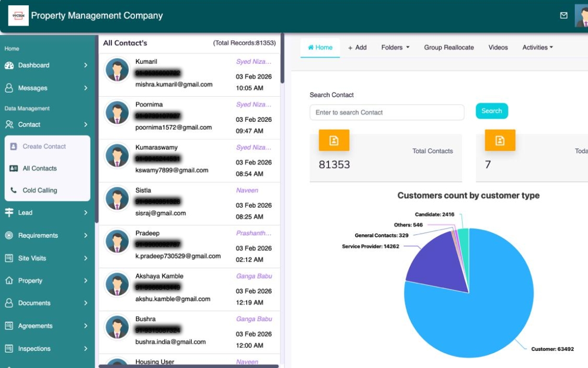588x368 pixels.
Task: Open the Group Reallocate menu item
Action: 449,47
